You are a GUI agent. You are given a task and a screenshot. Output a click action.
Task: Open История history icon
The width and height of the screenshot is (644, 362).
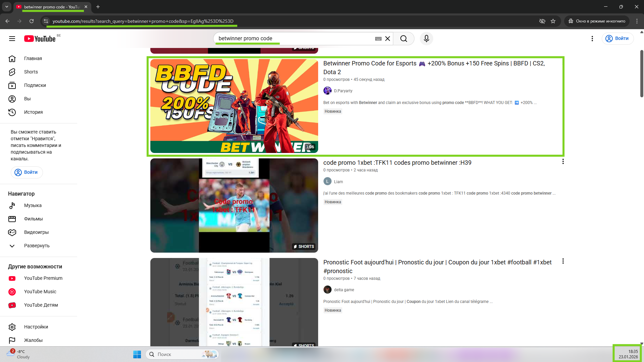[x=12, y=112]
